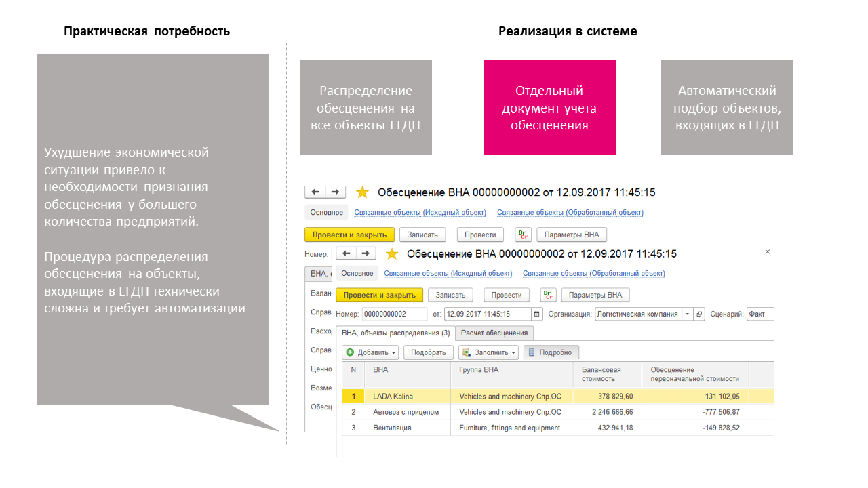Toggle the favorite star in the rear document window
868x488 pixels.
(x=362, y=192)
